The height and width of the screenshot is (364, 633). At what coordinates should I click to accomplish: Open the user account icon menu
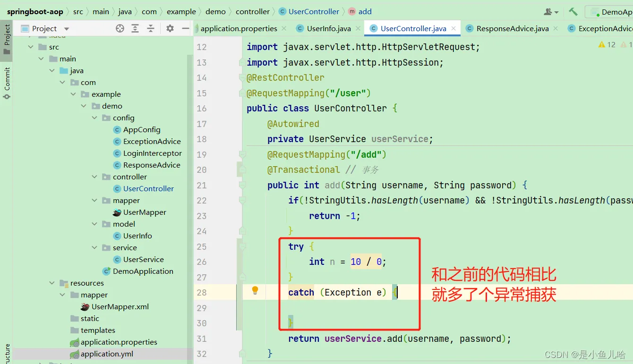pos(551,12)
